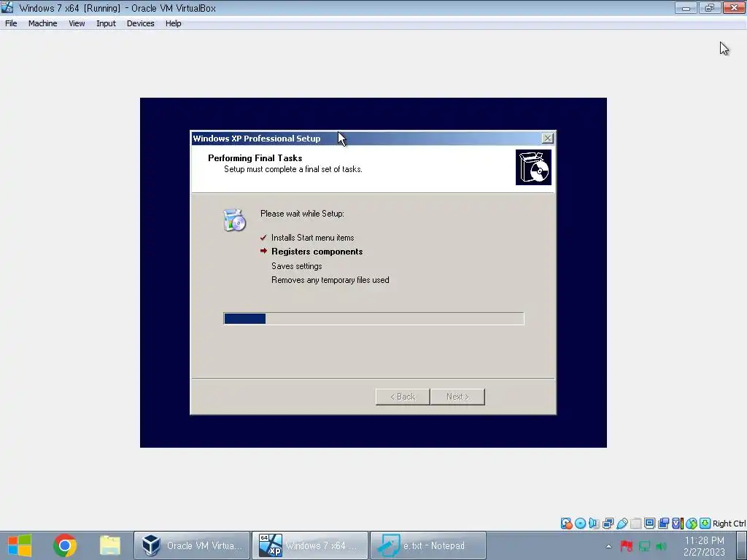Launch Google Chrome from taskbar
This screenshot has height=560, width=747.
(65, 545)
